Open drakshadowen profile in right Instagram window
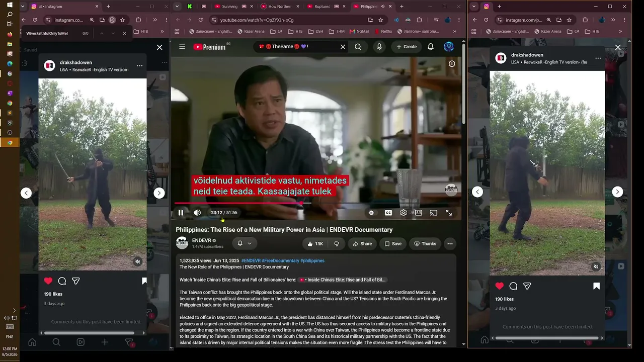The width and height of the screenshot is (644, 362). pos(527,55)
